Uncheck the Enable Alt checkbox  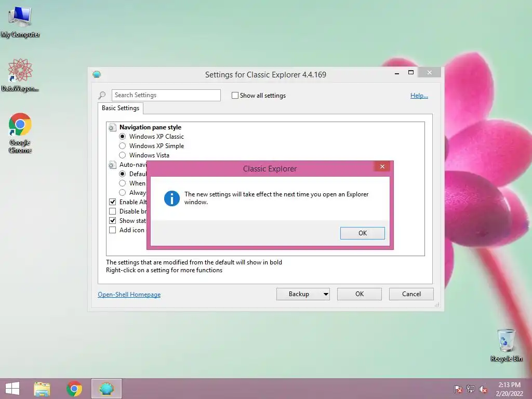tap(113, 202)
